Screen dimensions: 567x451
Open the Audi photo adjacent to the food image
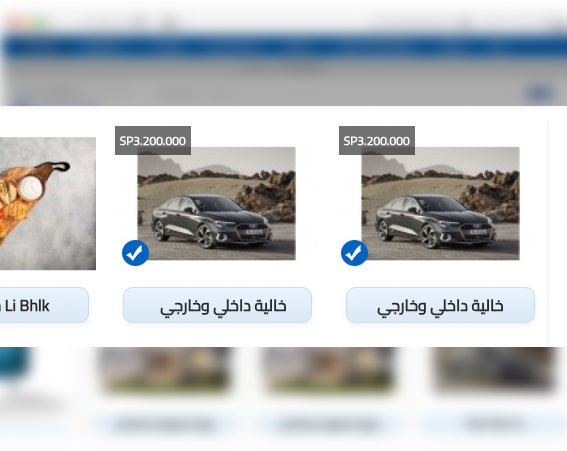tap(216, 203)
